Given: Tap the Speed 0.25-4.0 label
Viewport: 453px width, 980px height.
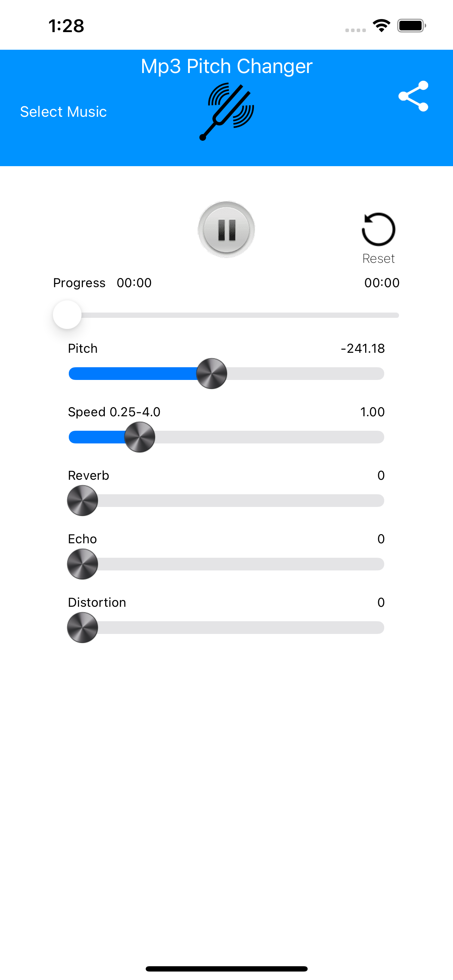Looking at the screenshot, I should [x=114, y=412].
